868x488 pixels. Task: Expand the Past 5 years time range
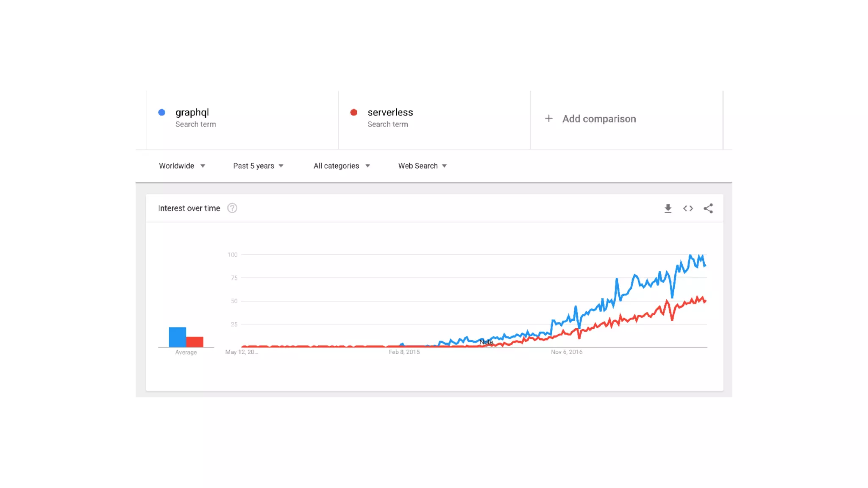tap(258, 166)
